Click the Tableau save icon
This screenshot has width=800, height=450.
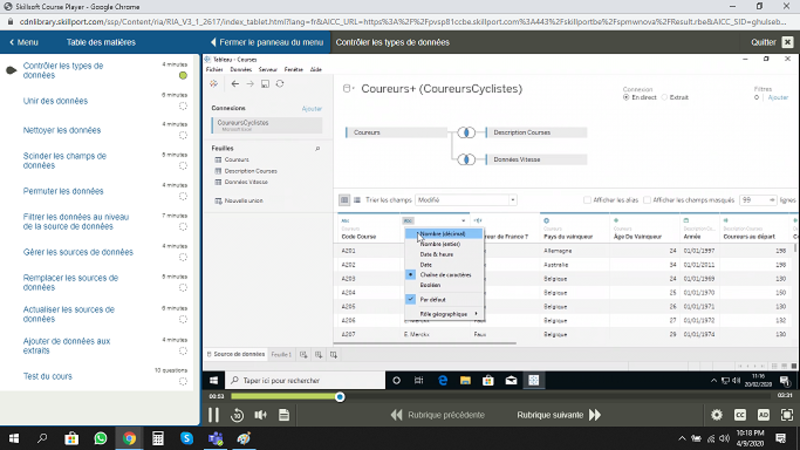[265, 84]
